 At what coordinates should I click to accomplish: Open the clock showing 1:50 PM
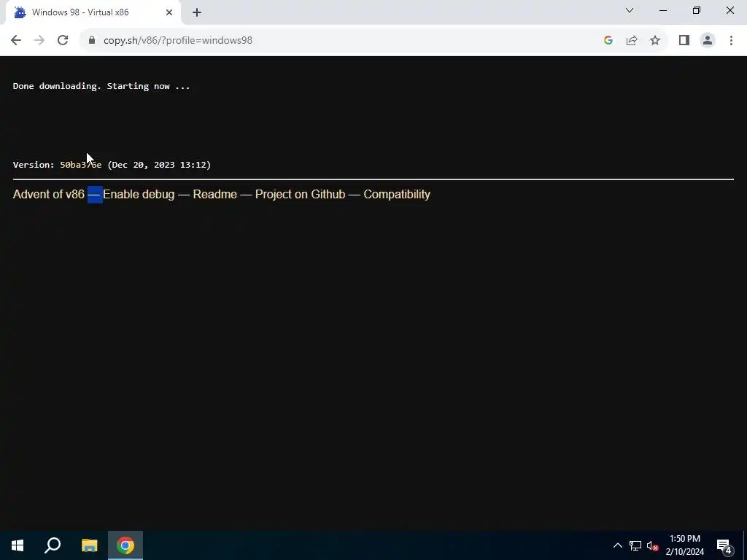684,545
